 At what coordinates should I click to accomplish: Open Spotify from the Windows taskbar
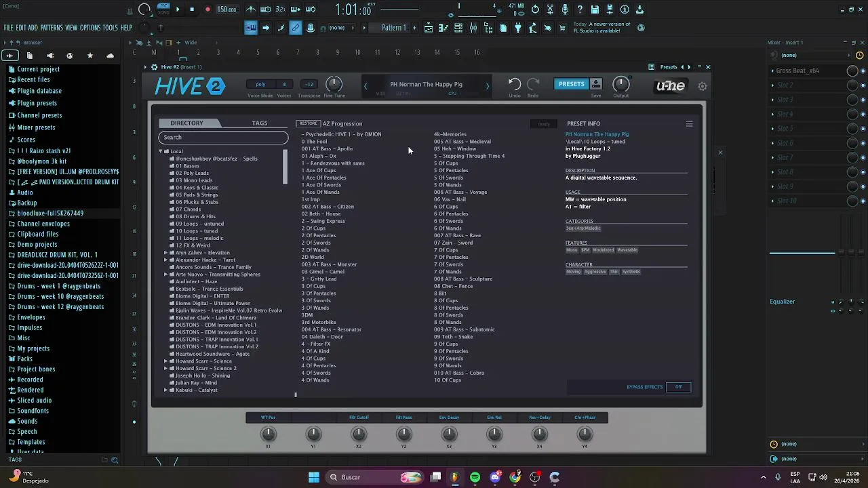475,477
